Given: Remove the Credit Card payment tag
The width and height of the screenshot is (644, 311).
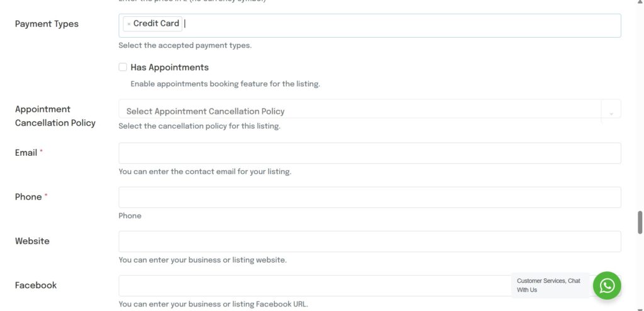Looking at the screenshot, I should pyautogui.click(x=129, y=24).
